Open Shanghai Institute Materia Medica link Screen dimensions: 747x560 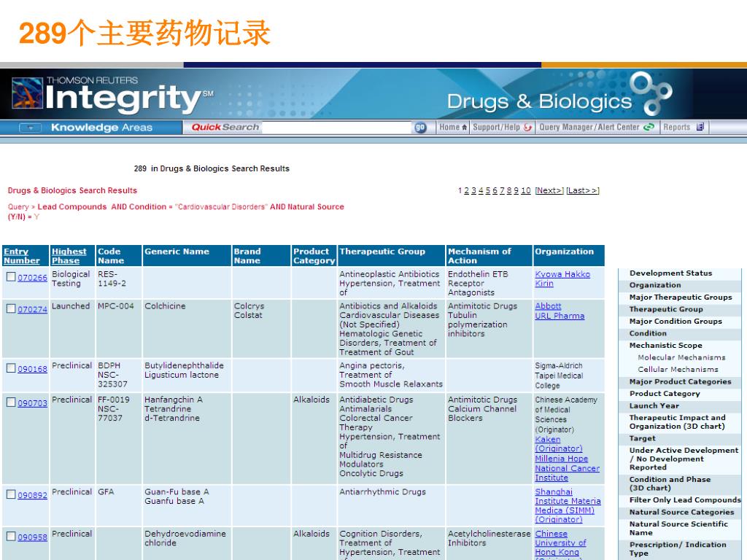pyautogui.click(x=568, y=506)
